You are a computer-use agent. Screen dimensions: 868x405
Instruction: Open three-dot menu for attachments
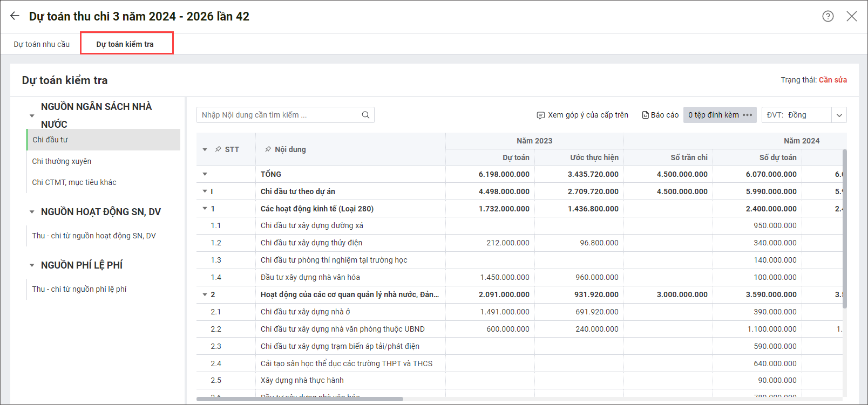748,115
